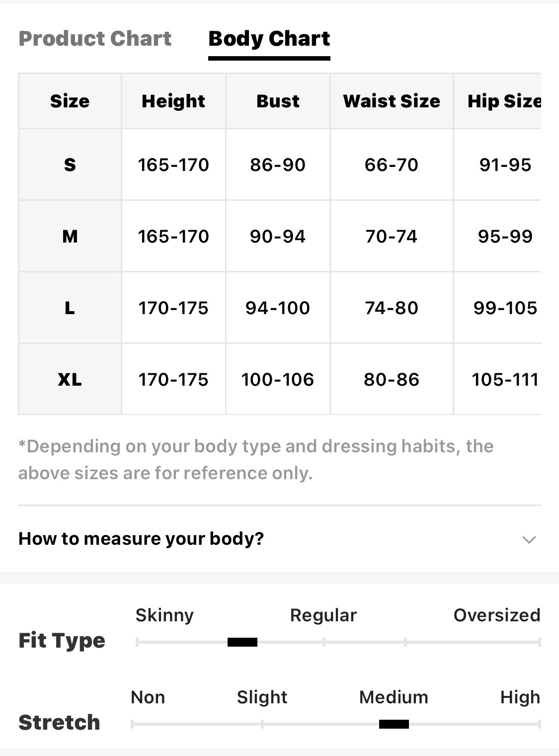The image size is (559, 756).
Task: Select the S size row label
Action: point(70,165)
